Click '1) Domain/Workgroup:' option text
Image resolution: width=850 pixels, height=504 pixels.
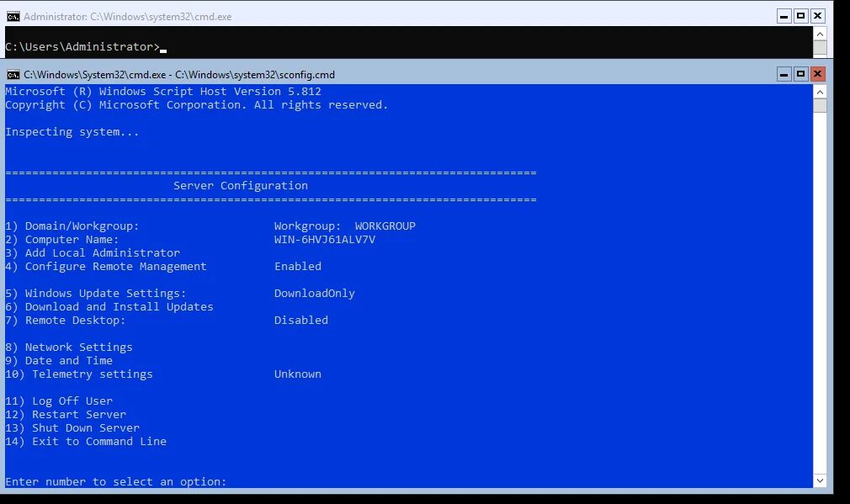[72, 226]
